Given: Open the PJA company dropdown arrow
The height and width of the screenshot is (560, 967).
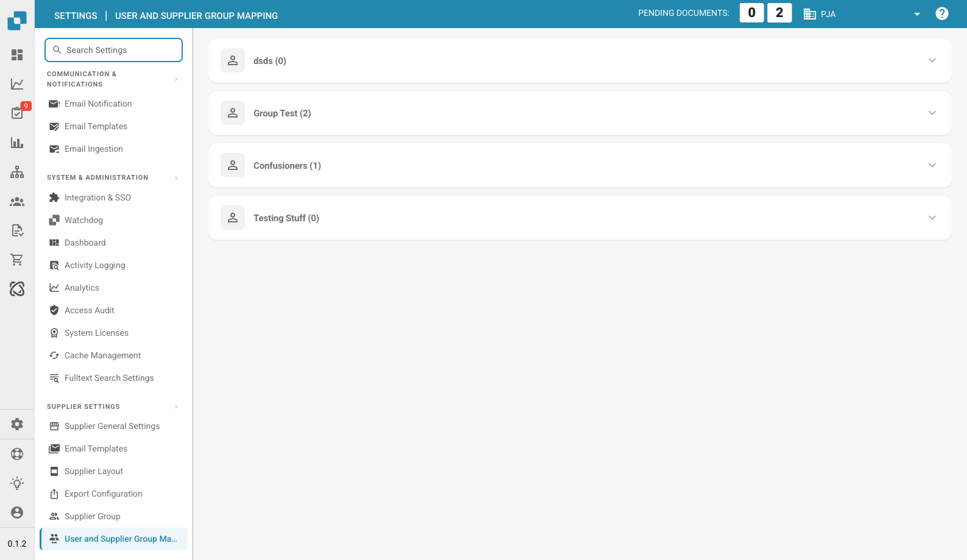Looking at the screenshot, I should [x=917, y=14].
